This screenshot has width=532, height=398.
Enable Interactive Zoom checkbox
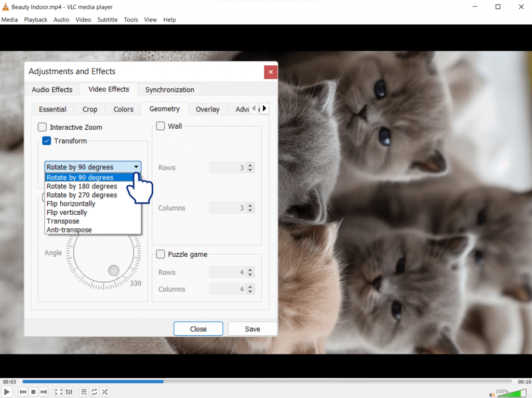tap(42, 127)
